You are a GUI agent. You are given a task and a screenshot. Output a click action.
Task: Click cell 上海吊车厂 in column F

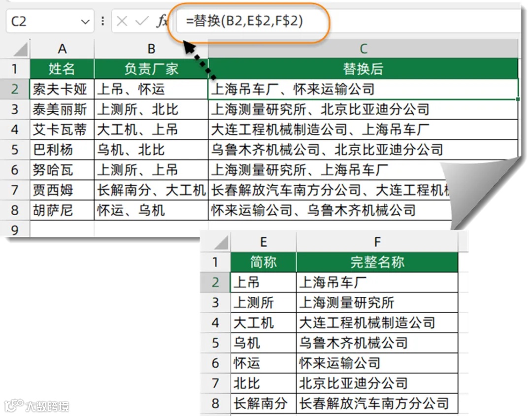377,282
